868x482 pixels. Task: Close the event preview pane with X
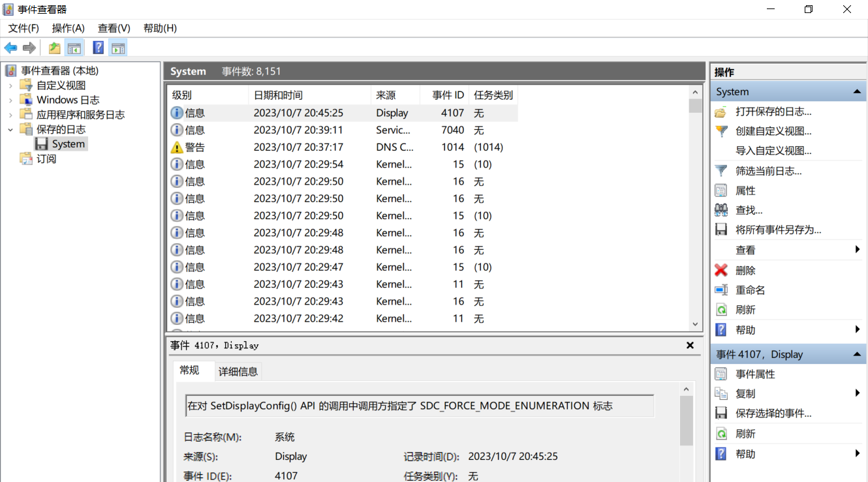pos(690,346)
